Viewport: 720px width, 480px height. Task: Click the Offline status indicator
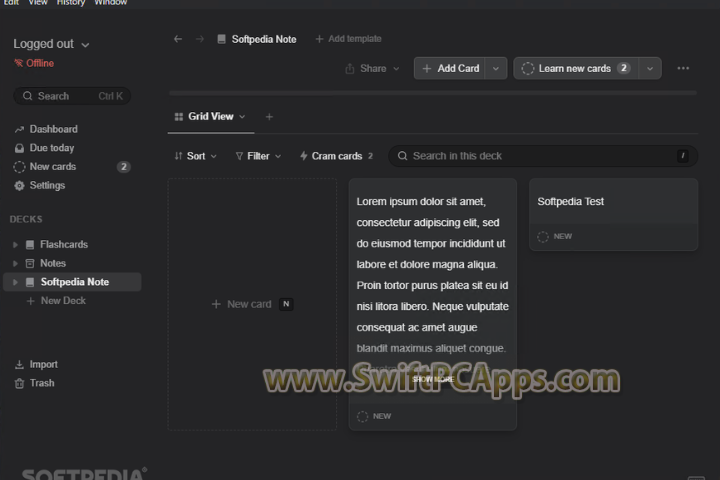tap(34, 63)
